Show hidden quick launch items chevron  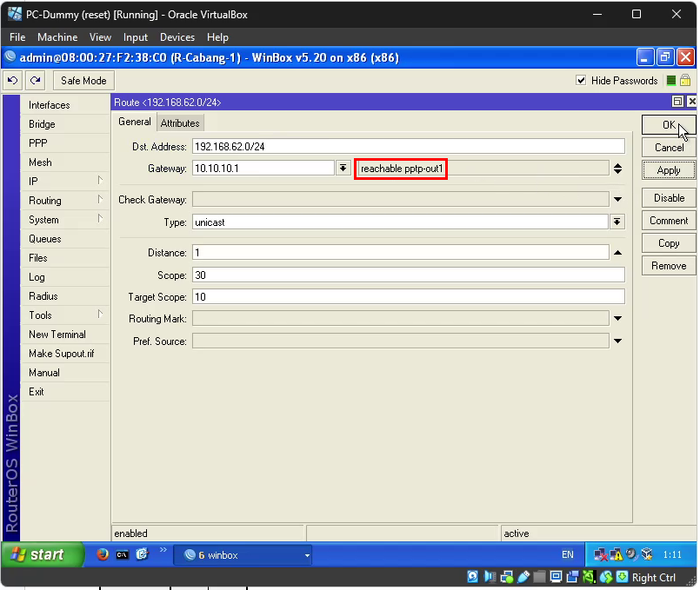pos(163,549)
